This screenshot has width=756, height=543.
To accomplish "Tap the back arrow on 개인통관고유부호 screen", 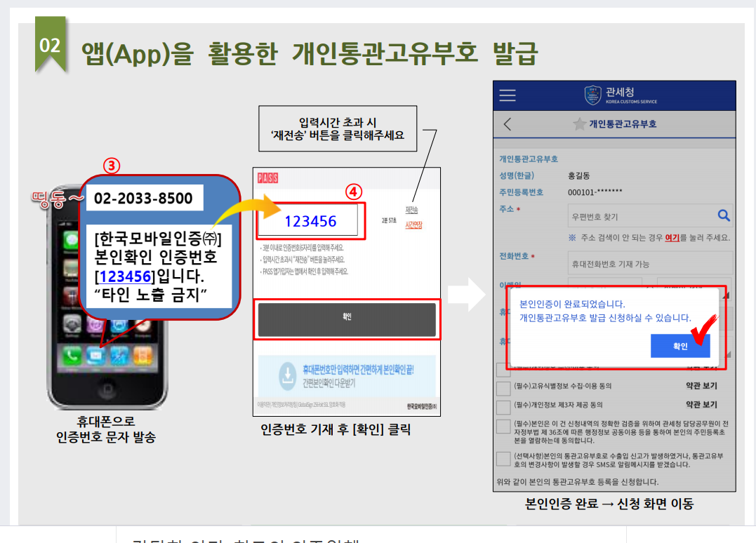I will pos(507,123).
